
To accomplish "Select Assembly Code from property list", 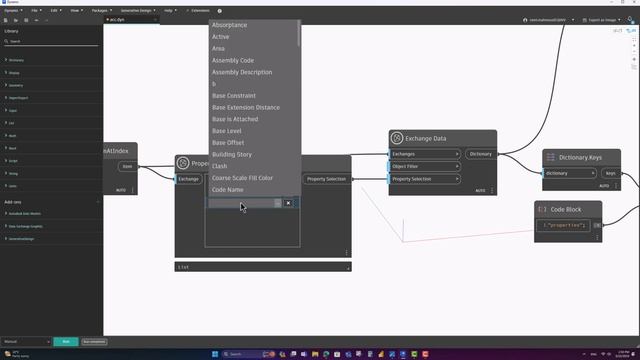I will 233,60.
